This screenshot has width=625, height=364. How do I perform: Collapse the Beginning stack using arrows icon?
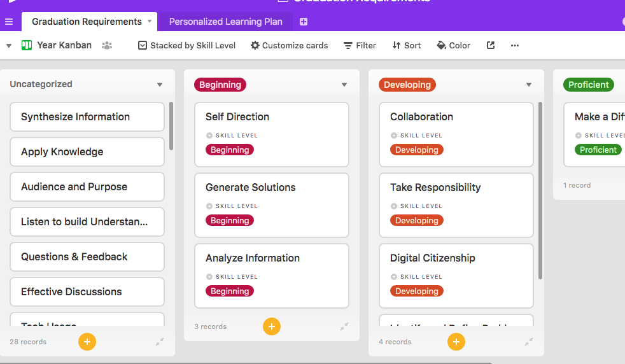tap(344, 326)
